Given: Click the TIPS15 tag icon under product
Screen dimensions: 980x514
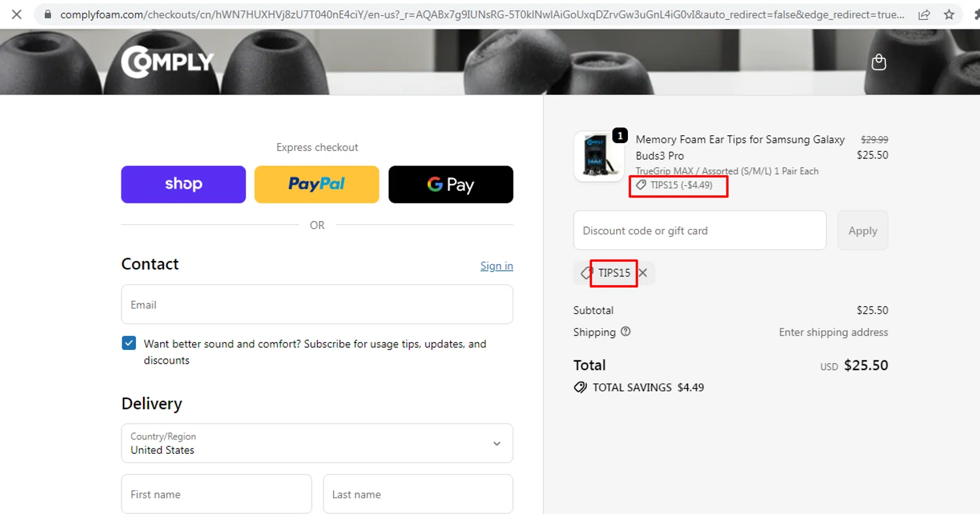Looking at the screenshot, I should 641,185.
